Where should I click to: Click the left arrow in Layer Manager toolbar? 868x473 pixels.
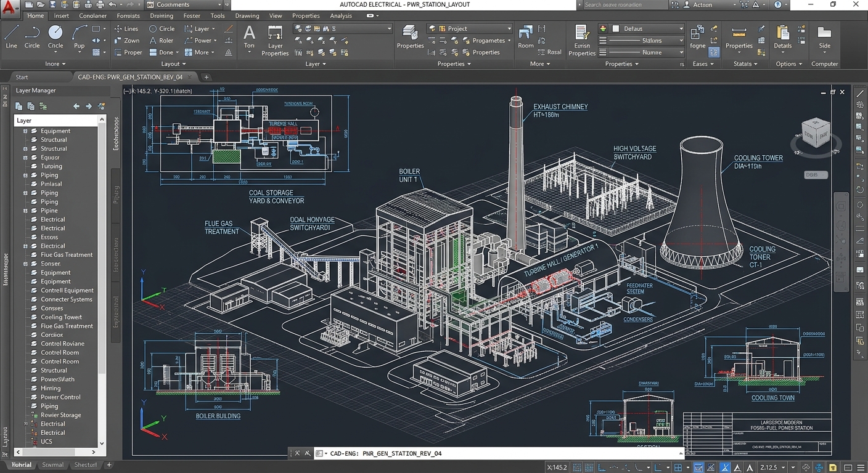(x=76, y=106)
